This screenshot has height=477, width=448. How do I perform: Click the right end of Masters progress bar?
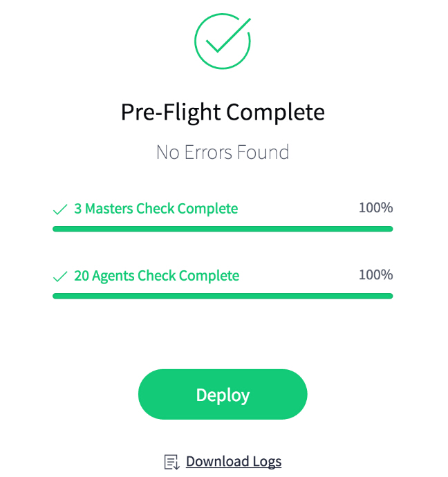tap(389, 229)
